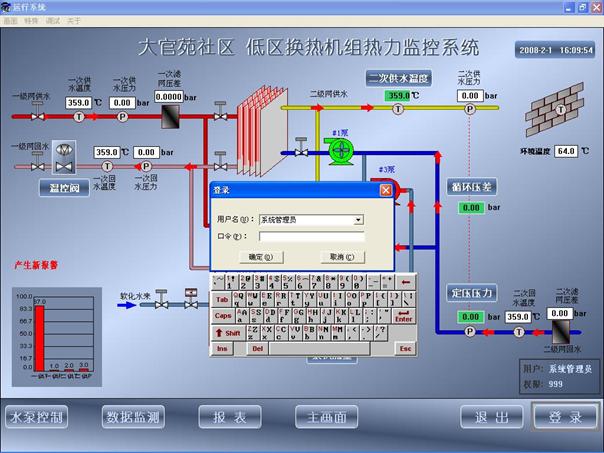Click the 口令 password input field

[x=311, y=237]
